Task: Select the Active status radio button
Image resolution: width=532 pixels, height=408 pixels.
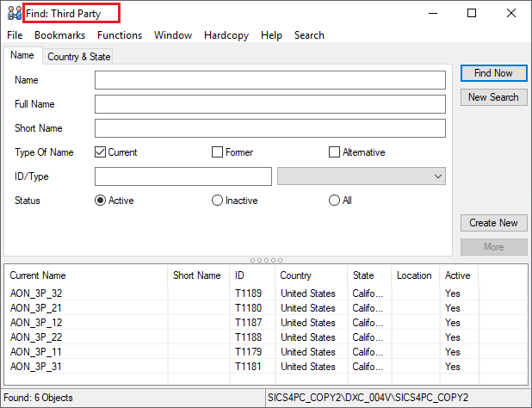Action: (x=100, y=201)
